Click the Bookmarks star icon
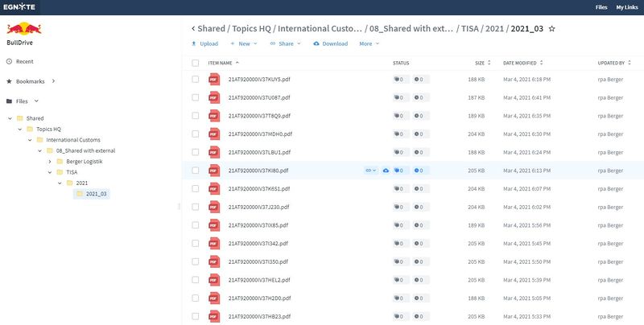Image resolution: width=644 pixels, height=325 pixels. [9, 81]
